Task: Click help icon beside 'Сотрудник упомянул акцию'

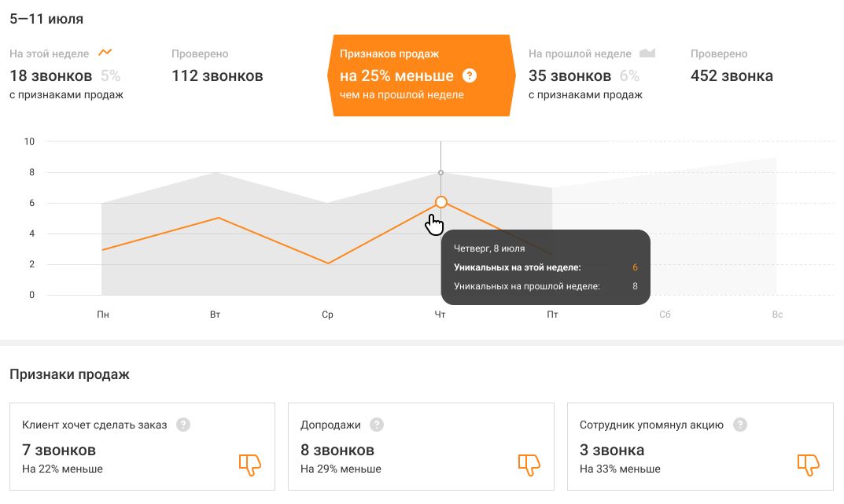Action: [739, 425]
